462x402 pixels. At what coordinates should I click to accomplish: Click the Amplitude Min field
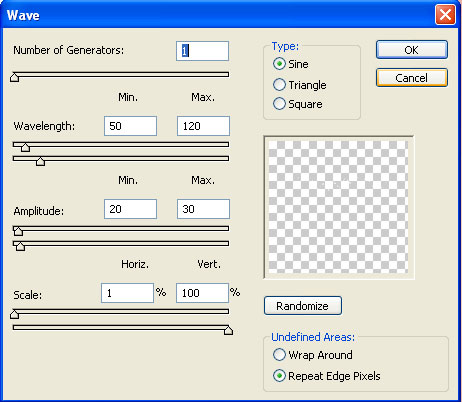(130, 209)
